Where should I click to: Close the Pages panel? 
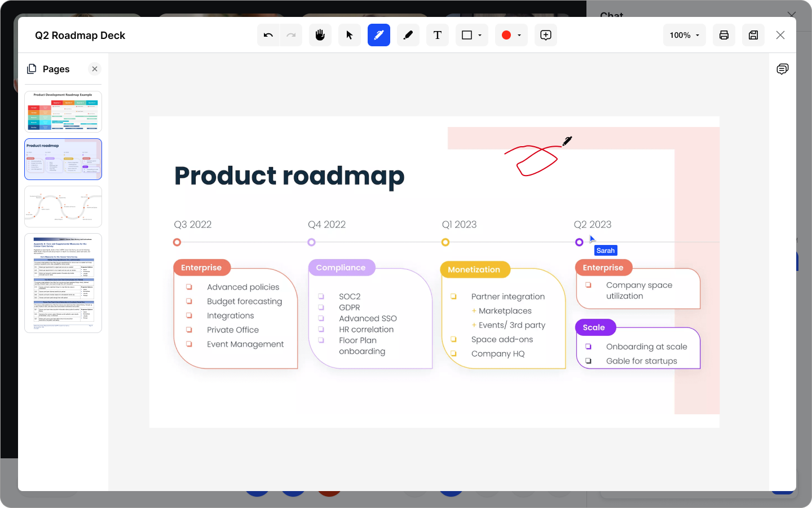click(95, 69)
